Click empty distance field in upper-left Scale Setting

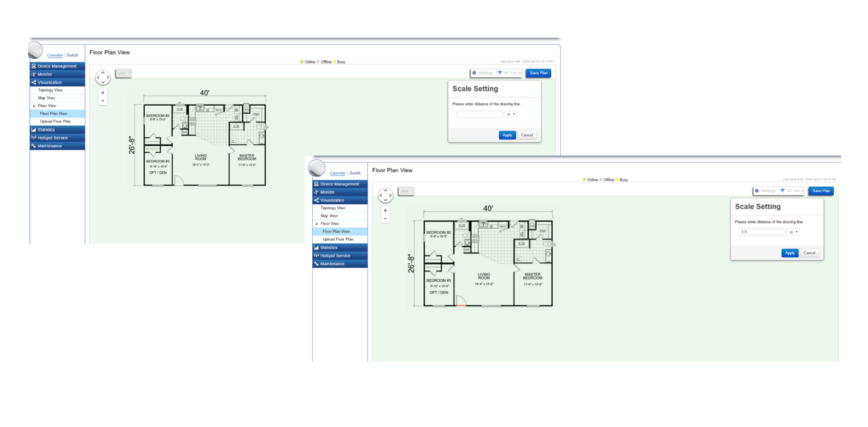tap(480, 114)
